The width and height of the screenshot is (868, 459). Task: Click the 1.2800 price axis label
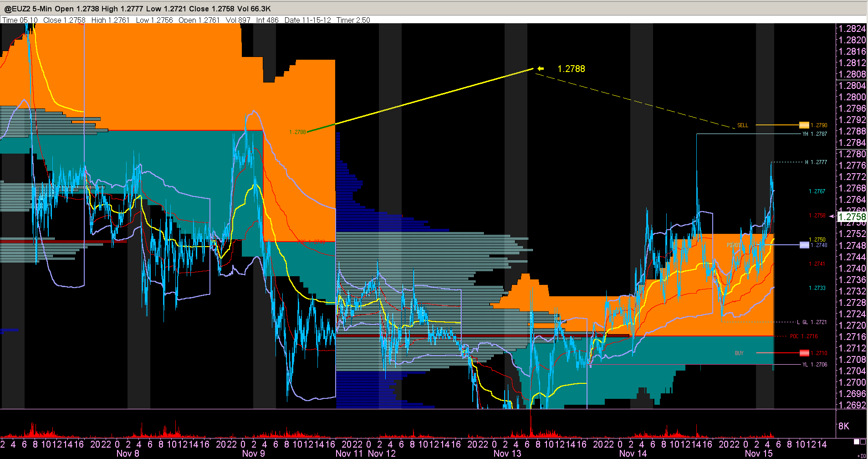[x=853, y=97]
